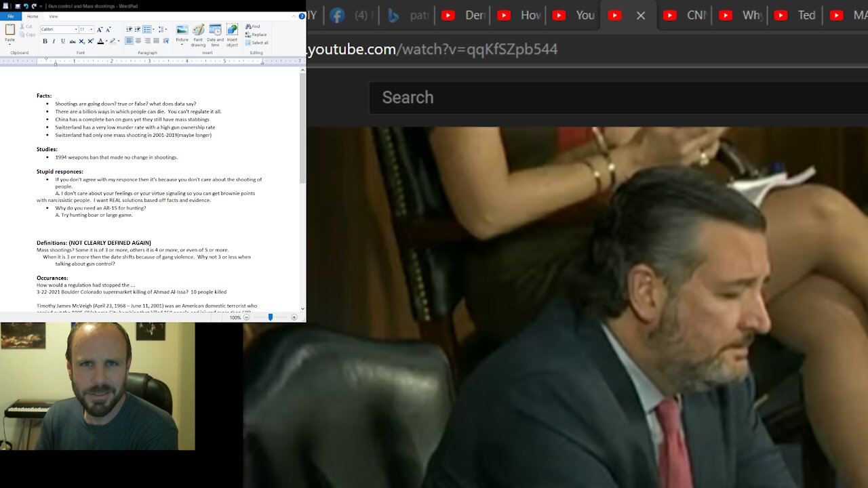Viewport: 868px width, 488px height.
Task: Select Center alignment
Action: pos(138,41)
